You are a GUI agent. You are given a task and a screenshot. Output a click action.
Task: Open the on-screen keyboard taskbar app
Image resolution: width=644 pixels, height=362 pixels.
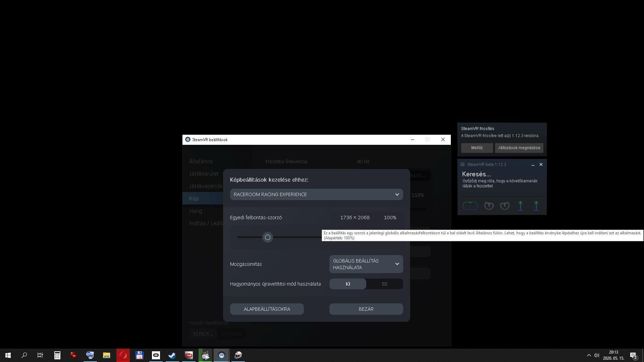pos(90,355)
